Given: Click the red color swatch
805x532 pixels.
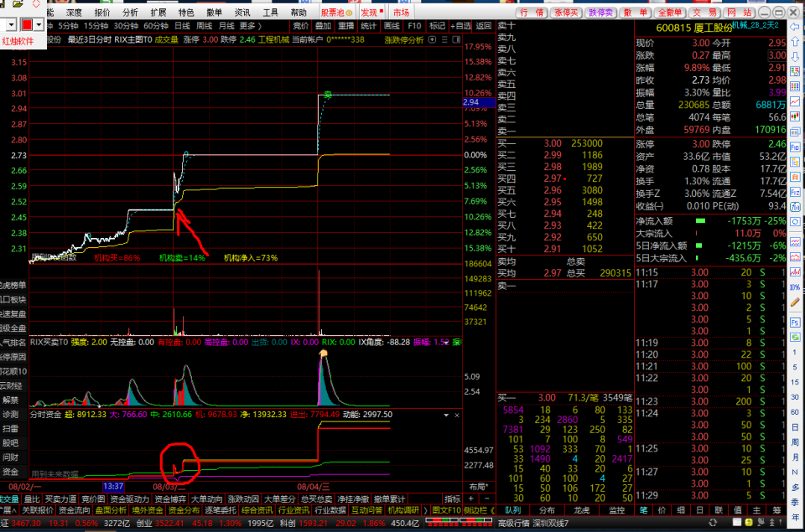Looking at the screenshot, I should click(27, 24).
